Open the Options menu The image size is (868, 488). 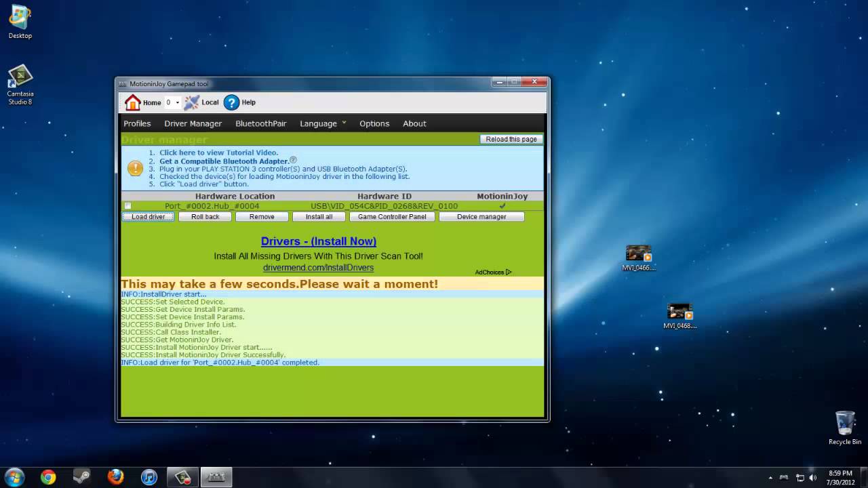374,123
